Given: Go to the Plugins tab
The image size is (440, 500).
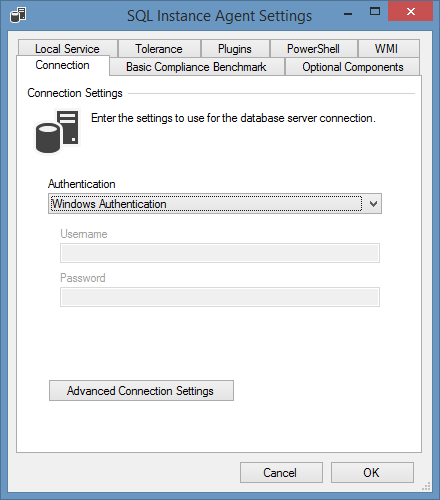Looking at the screenshot, I should (235, 49).
